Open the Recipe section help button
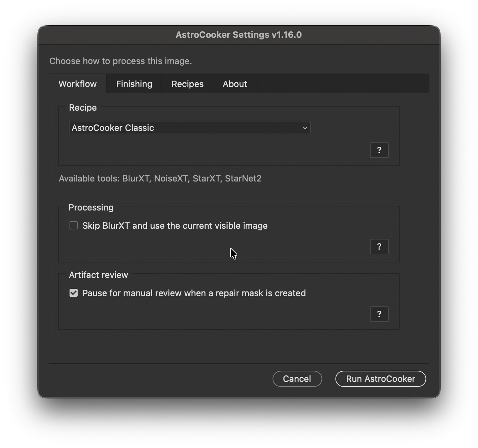The image size is (478, 448). tap(379, 150)
